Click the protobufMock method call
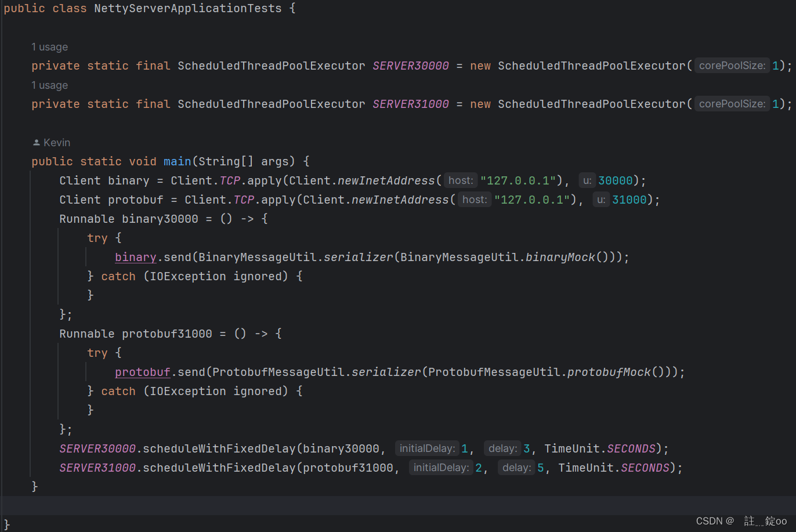The height and width of the screenshot is (532, 796). [609, 372]
